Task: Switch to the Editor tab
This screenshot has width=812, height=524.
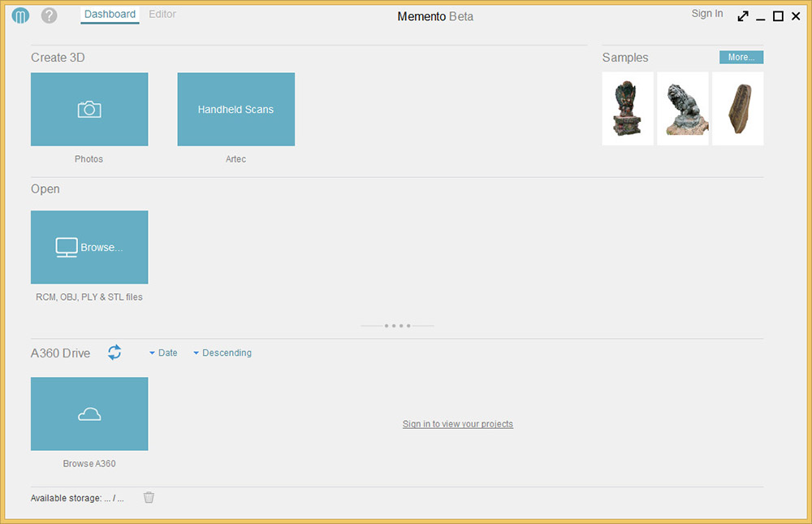Action: coord(162,15)
